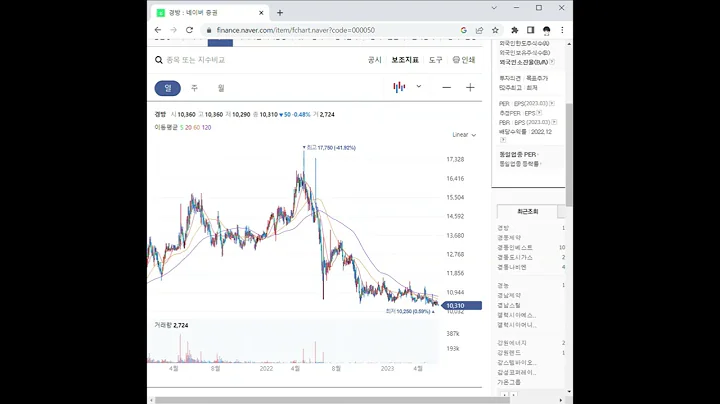Click the vertical scrollbar up arrow

click(569, 44)
